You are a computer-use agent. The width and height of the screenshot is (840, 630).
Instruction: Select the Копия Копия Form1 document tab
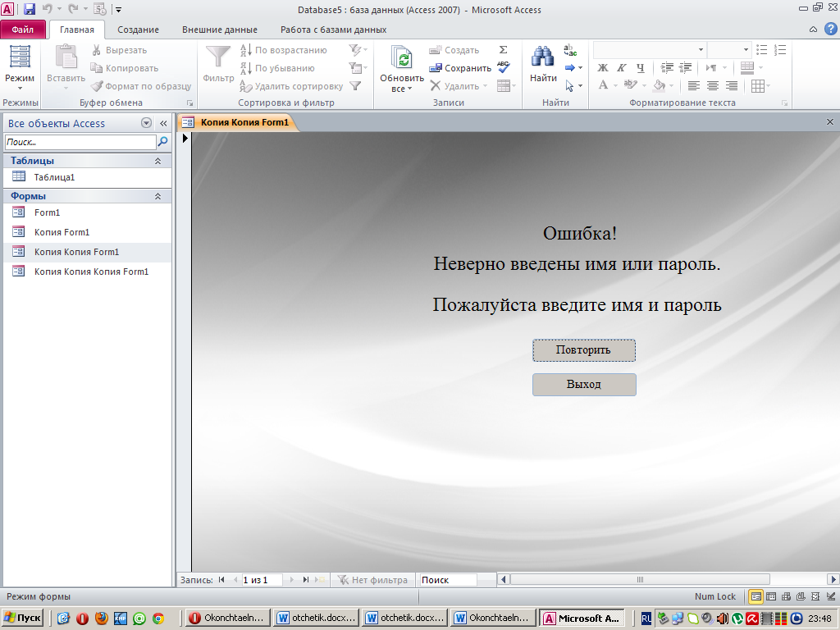pyautogui.click(x=237, y=122)
